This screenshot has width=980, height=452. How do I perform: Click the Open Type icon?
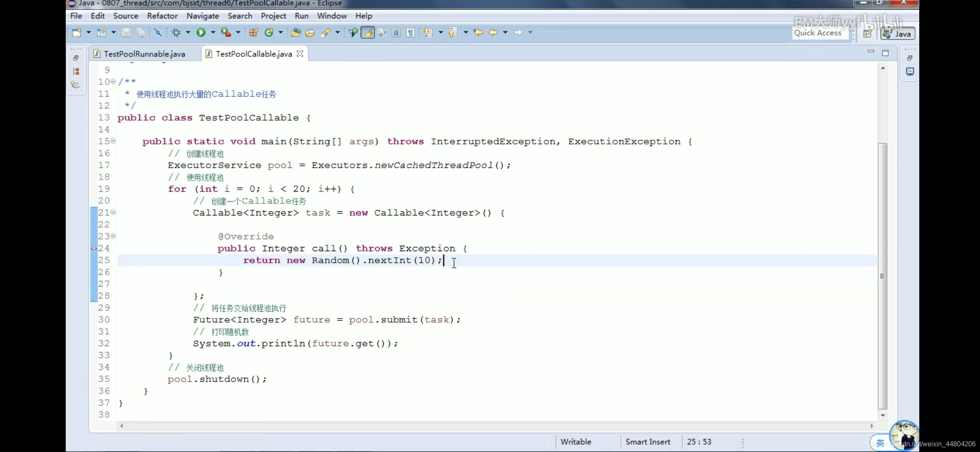point(296,33)
